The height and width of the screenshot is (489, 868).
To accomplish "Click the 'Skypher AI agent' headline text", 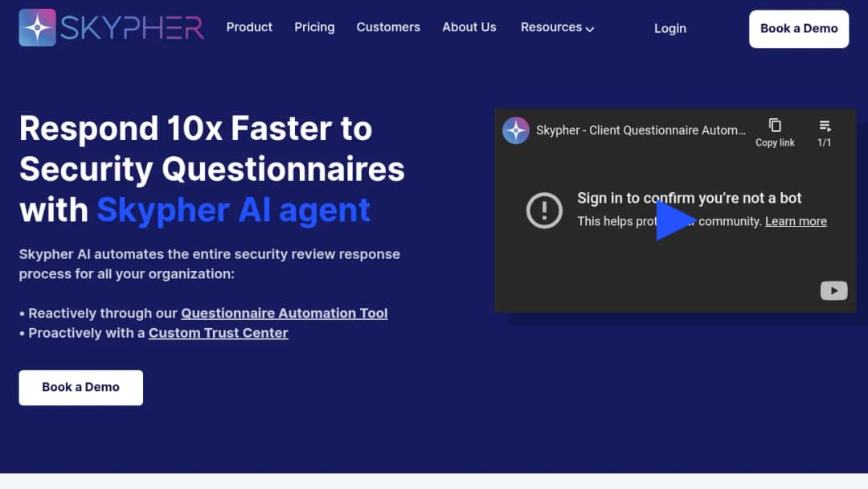I will coord(233,210).
